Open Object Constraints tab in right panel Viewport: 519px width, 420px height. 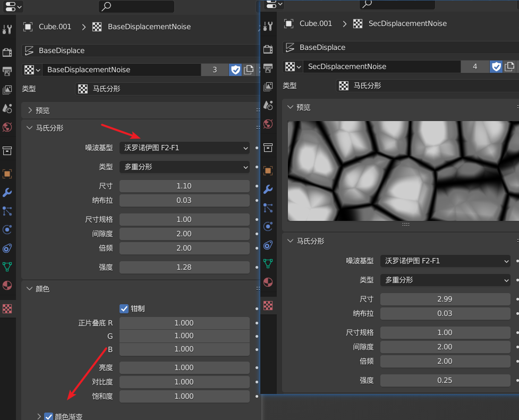(x=268, y=245)
